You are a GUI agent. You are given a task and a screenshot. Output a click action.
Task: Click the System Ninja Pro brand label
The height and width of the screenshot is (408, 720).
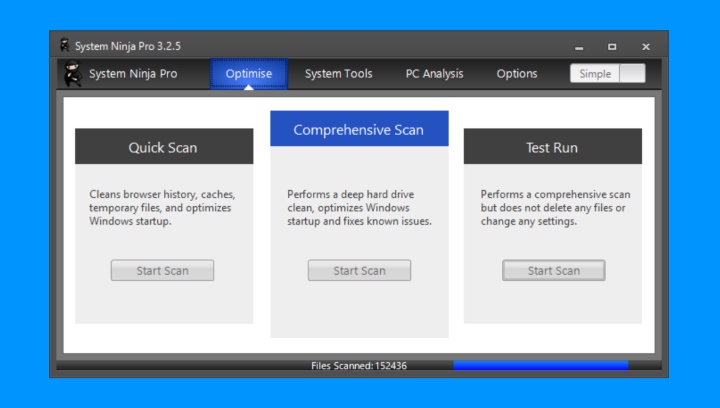click(x=133, y=73)
